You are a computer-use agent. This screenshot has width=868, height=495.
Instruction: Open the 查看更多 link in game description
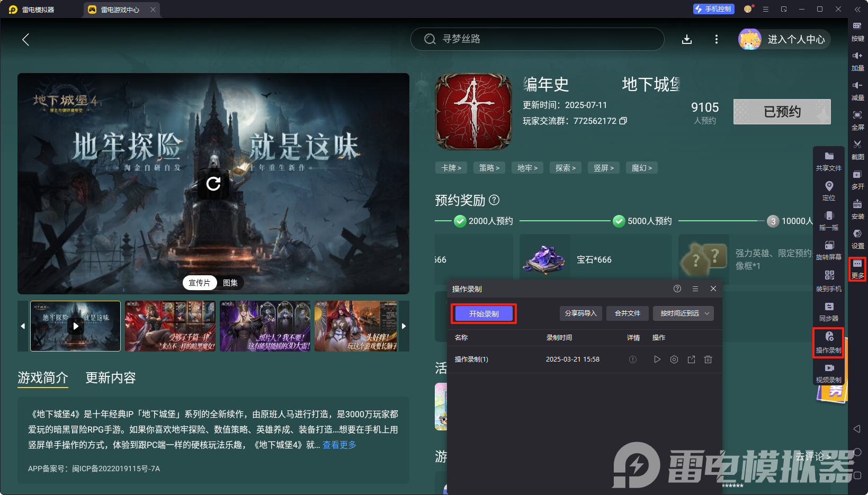339,445
